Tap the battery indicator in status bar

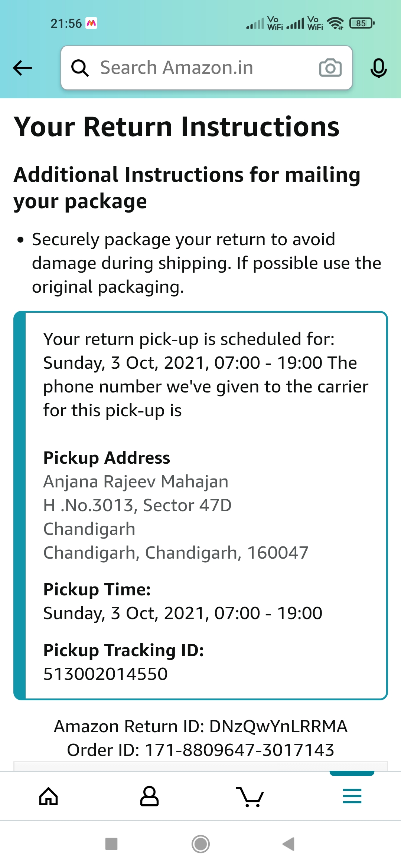pyautogui.click(x=362, y=23)
